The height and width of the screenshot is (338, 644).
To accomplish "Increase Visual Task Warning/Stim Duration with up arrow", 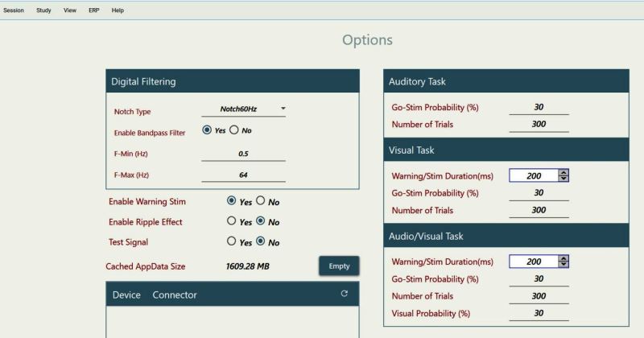I will coord(563,172).
